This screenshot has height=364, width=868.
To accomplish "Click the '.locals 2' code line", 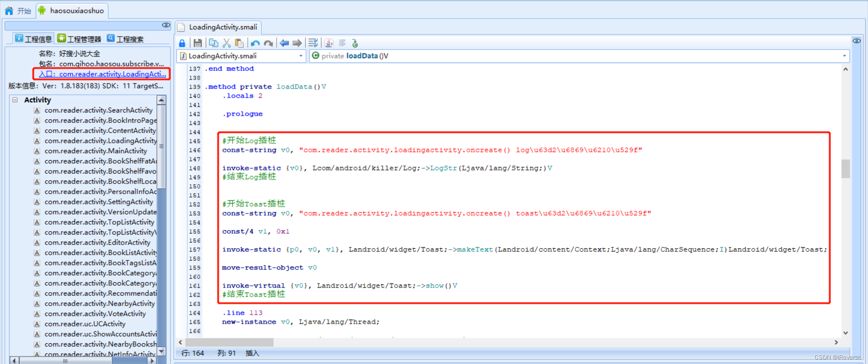I will pos(242,96).
